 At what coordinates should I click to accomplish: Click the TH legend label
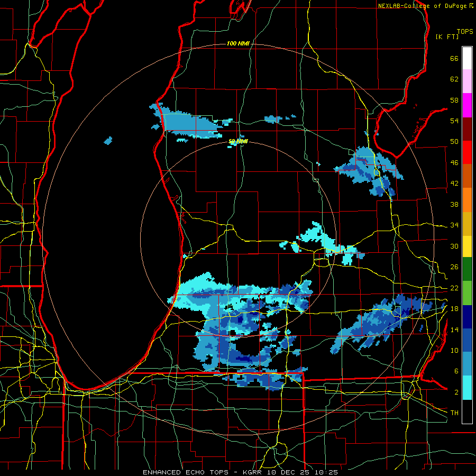[454, 413]
